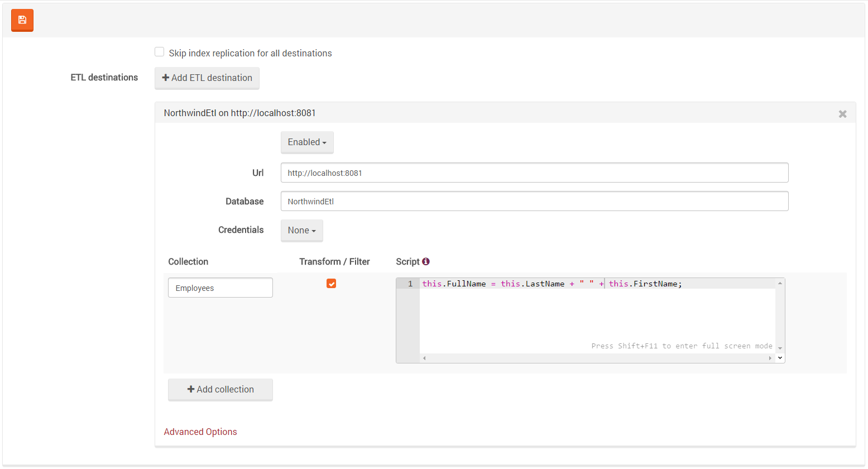
Task: Click the Credentials label
Action: tap(241, 230)
